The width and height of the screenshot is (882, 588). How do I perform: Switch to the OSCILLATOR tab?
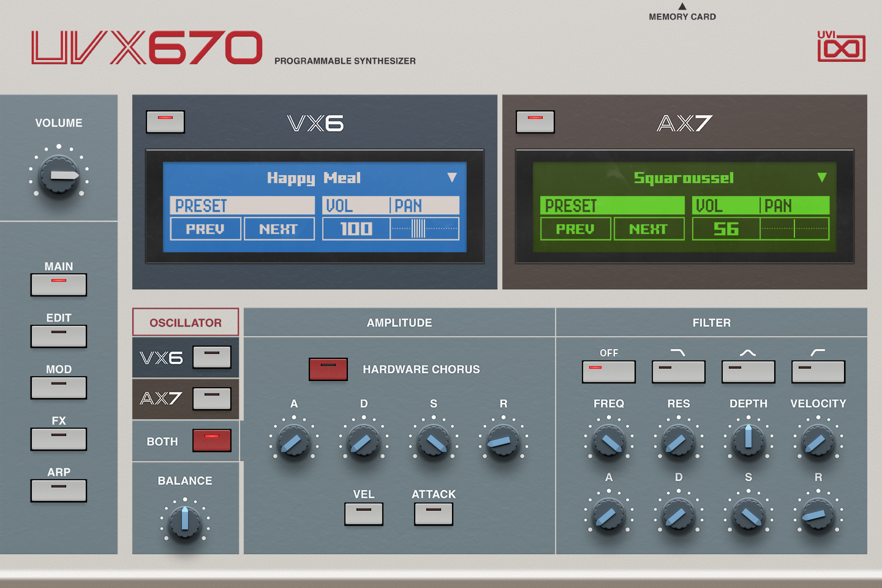(185, 322)
